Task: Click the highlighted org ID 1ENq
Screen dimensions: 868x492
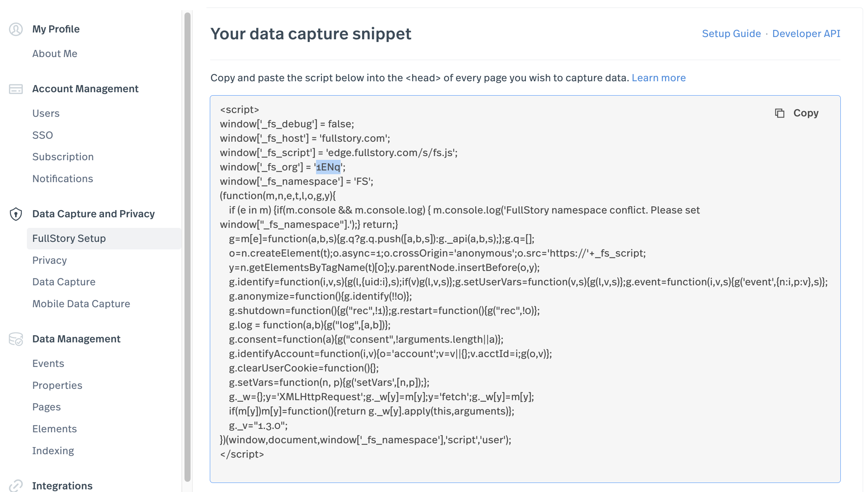Action: tap(328, 167)
